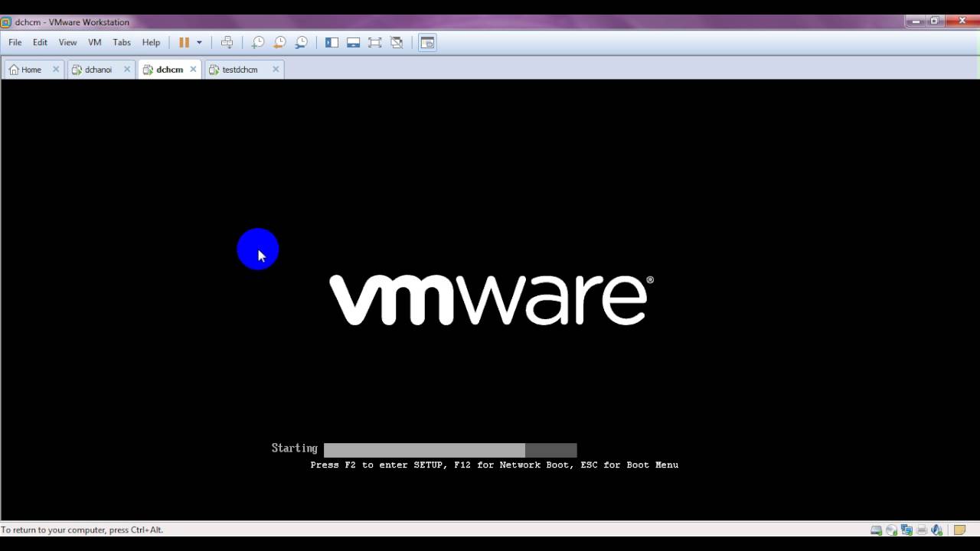Close the Home tab
This screenshot has width=980, height=551.
pos(56,70)
